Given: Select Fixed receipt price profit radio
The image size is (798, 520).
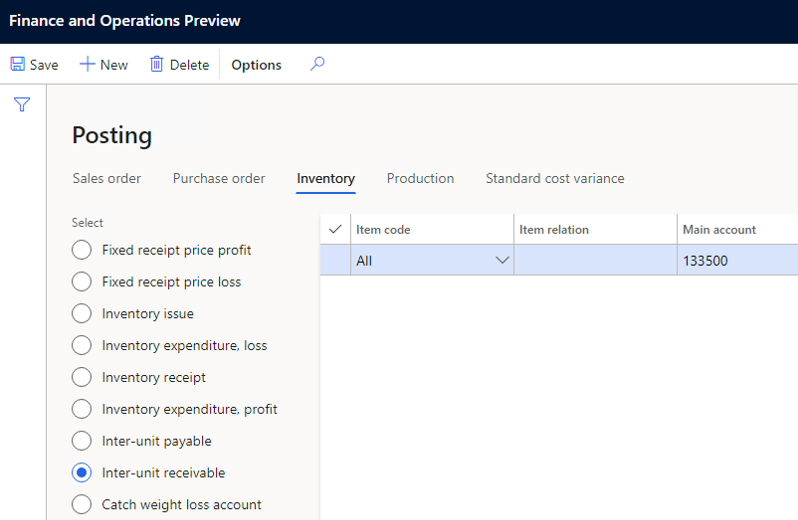Looking at the screenshot, I should click(82, 250).
